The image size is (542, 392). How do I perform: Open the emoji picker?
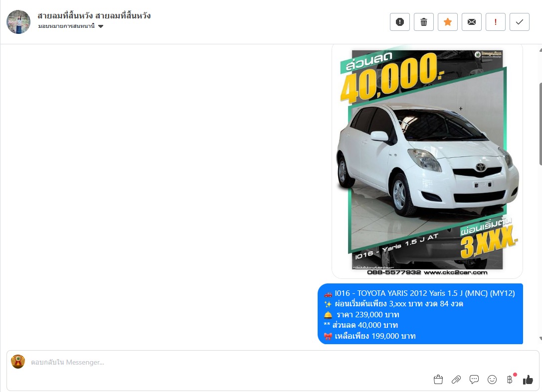point(492,380)
